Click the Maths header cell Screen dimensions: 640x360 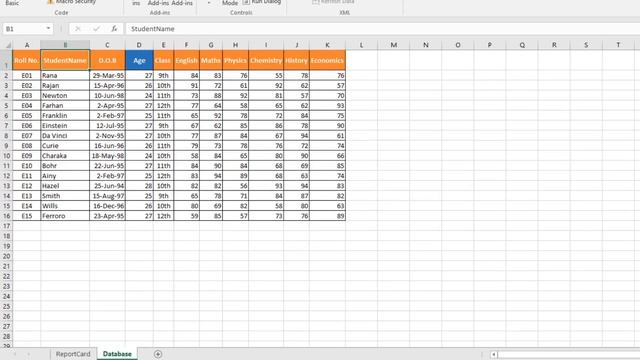211,60
